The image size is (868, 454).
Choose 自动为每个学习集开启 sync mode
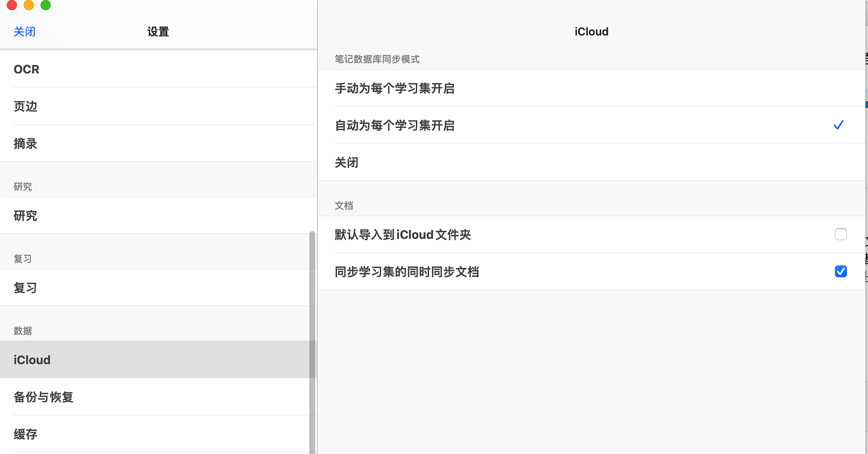coord(591,125)
